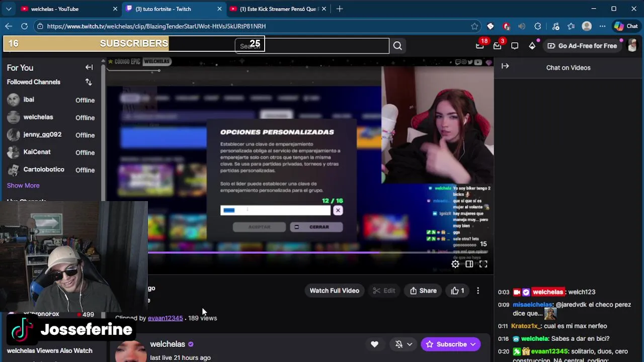The width and height of the screenshot is (644, 362).
Task: Open the browser Settings and more menu
Action: (x=602, y=26)
